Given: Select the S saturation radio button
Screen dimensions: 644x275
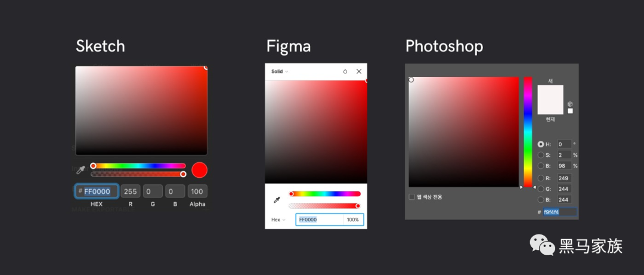Looking at the screenshot, I should (x=541, y=155).
